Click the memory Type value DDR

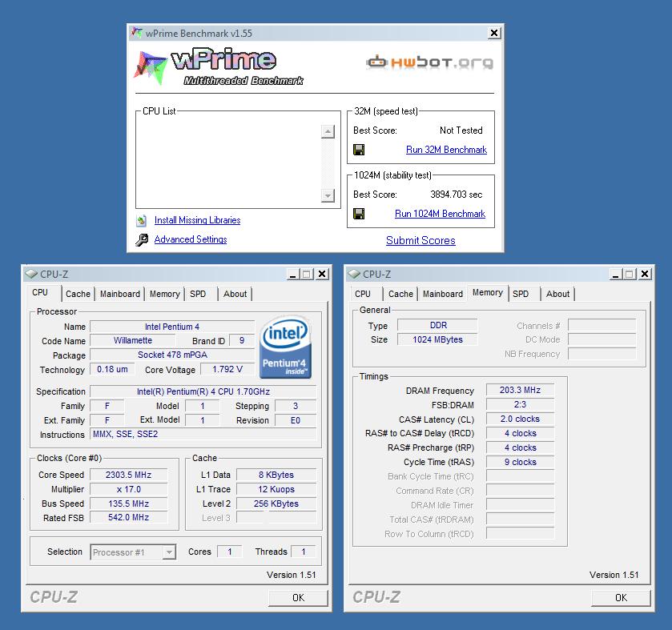(x=437, y=325)
